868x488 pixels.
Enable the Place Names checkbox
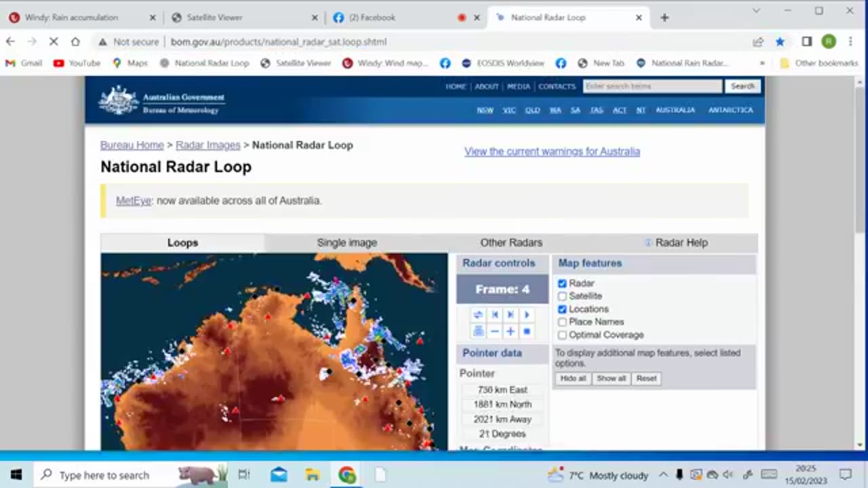click(562, 322)
